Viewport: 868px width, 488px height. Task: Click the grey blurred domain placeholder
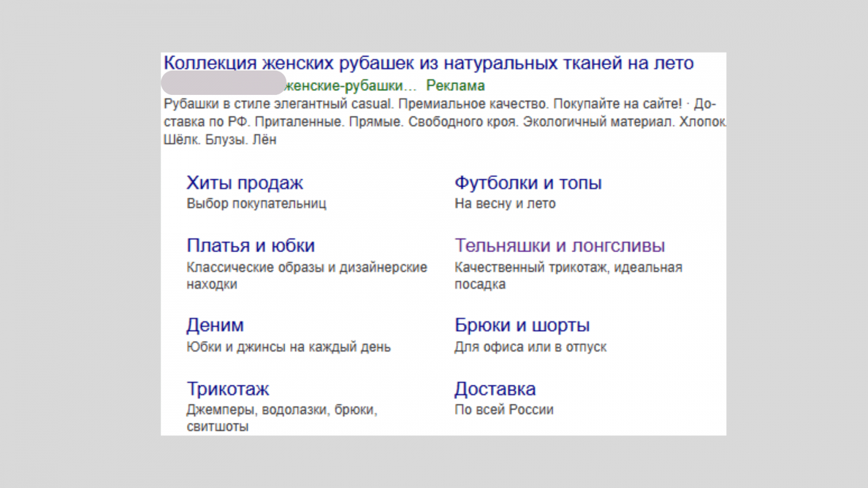click(x=224, y=83)
